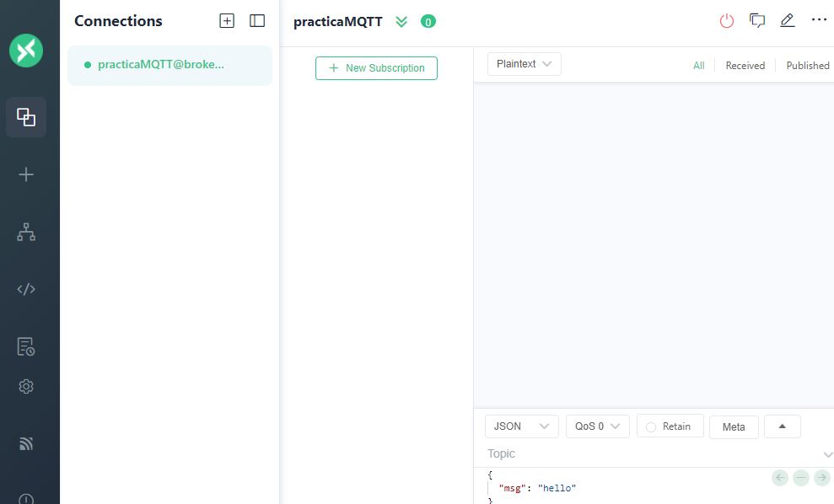Expand the Topic history chevron
Viewport: 834px width, 504px height.
pyautogui.click(x=827, y=454)
